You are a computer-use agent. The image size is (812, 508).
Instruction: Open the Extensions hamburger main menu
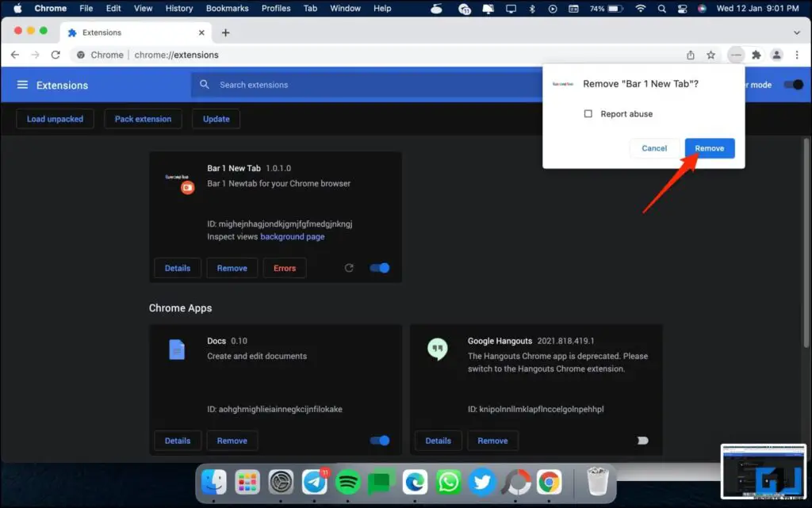click(22, 85)
